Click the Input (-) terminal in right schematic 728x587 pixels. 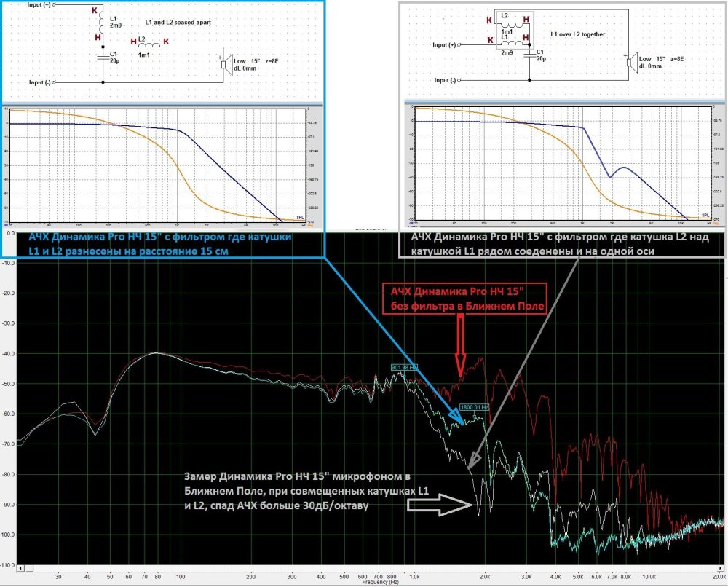(x=451, y=79)
